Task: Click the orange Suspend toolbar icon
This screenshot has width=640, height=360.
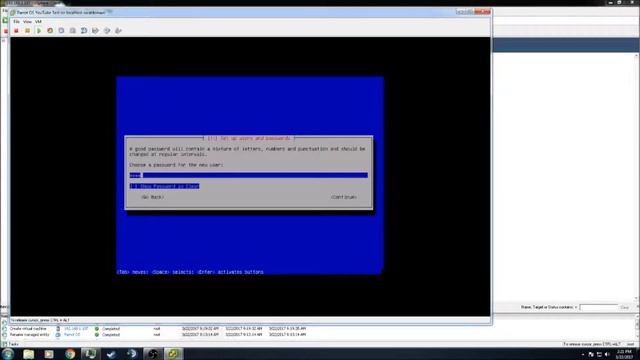Action: 27,31
